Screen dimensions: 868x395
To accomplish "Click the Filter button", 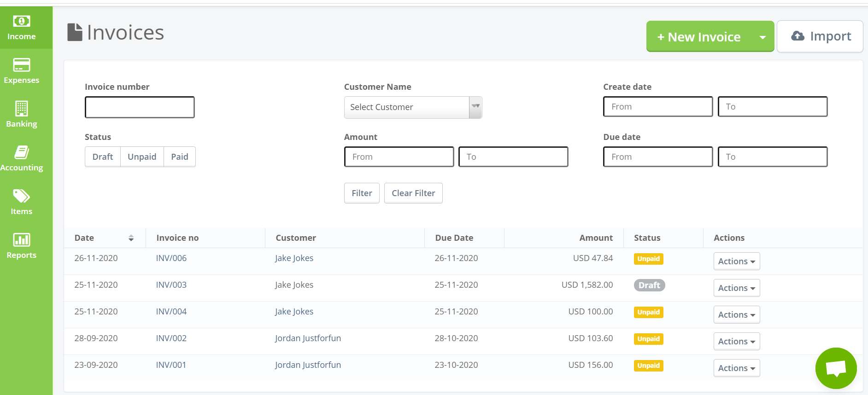I will pyautogui.click(x=362, y=193).
